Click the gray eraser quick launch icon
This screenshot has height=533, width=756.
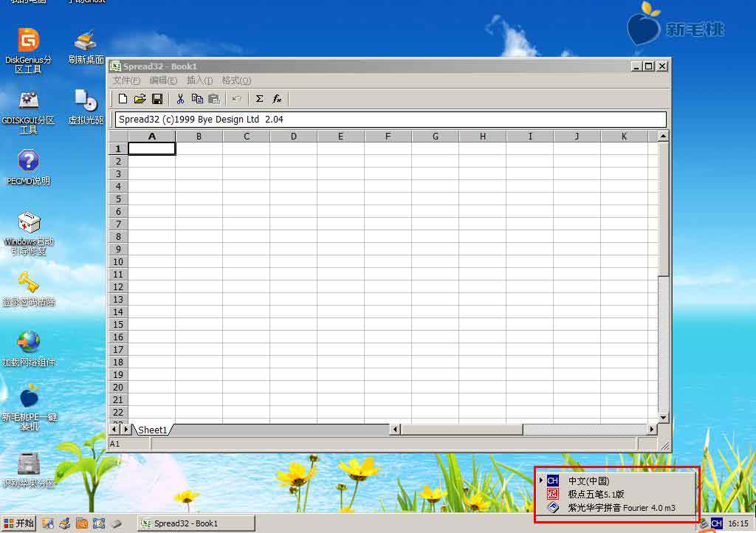(116, 523)
